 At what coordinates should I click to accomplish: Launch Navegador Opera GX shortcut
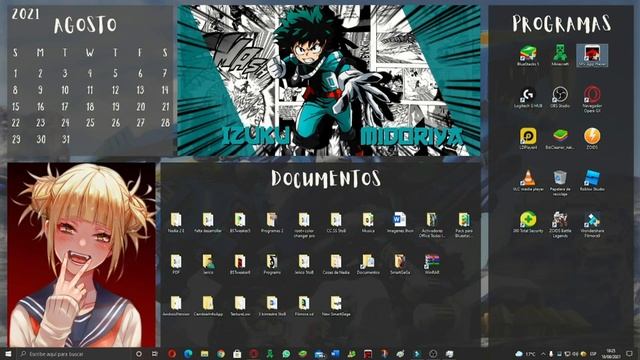point(592,99)
